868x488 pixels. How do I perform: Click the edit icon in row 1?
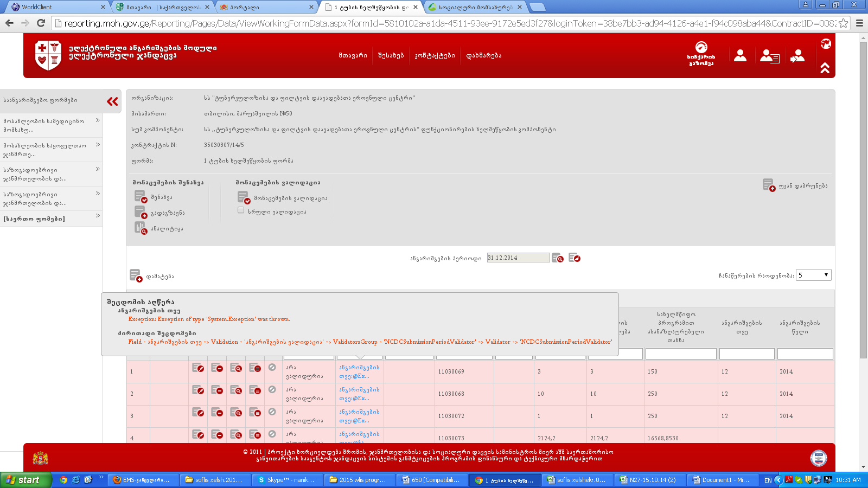tap(198, 368)
